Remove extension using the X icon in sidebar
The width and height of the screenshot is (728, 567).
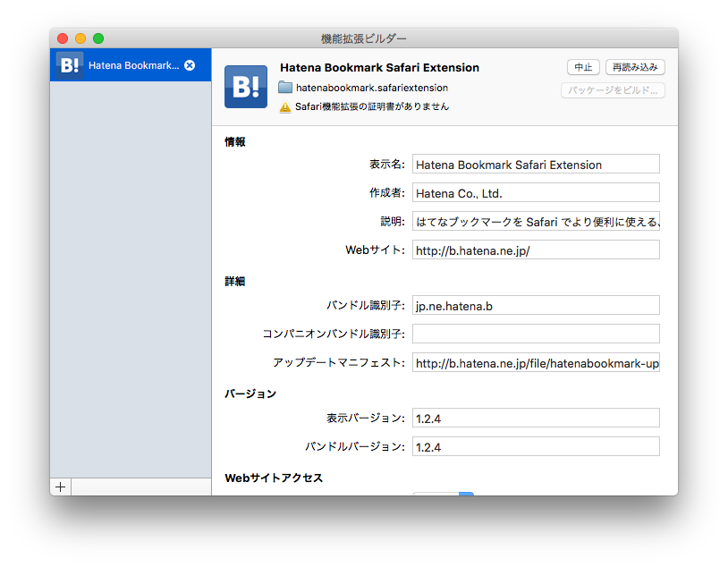pyautogui.click(x=188, y=64)
